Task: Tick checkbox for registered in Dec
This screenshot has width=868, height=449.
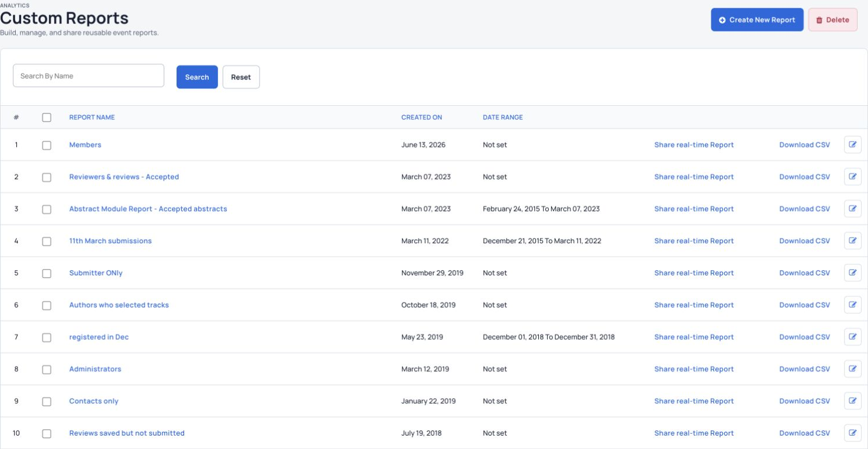Action: (47, 337)
